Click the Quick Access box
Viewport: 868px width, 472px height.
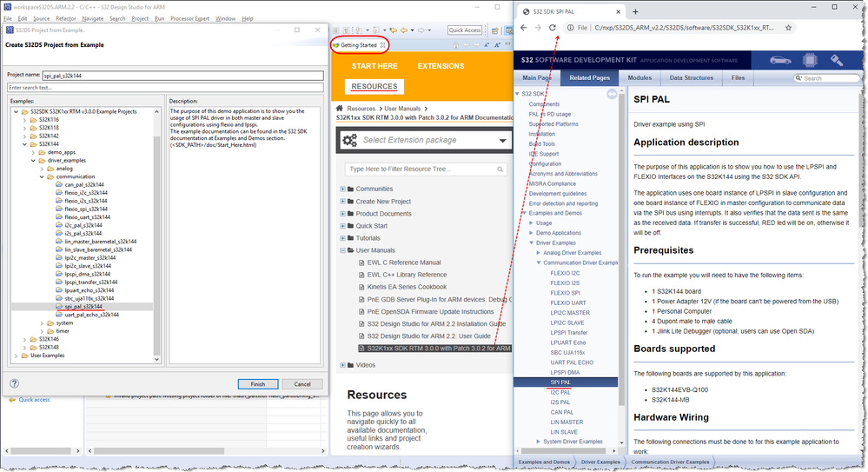(x=465, y=30)
